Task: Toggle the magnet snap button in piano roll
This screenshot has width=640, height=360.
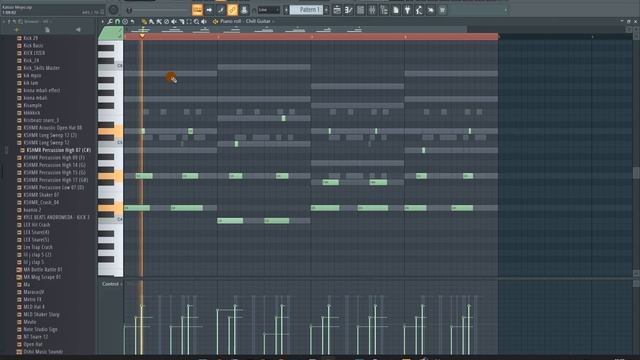Action: click(x=117, y=21)
